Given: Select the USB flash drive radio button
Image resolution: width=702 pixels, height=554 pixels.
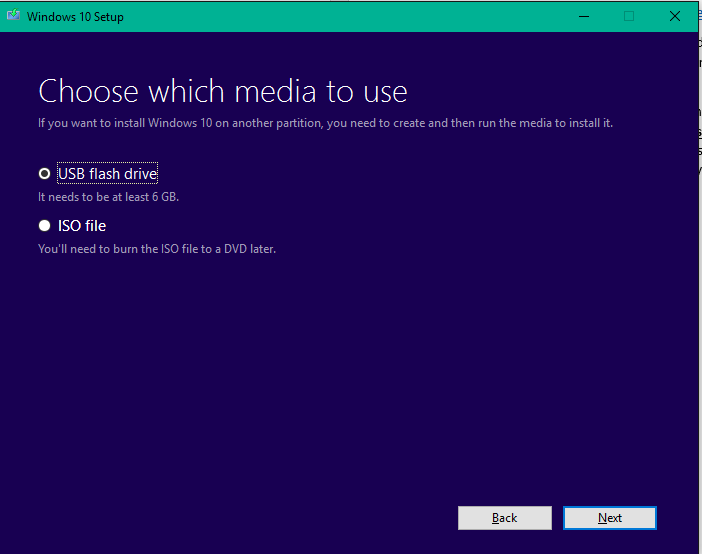Looking at the screenshot, I should pos(44,173).
